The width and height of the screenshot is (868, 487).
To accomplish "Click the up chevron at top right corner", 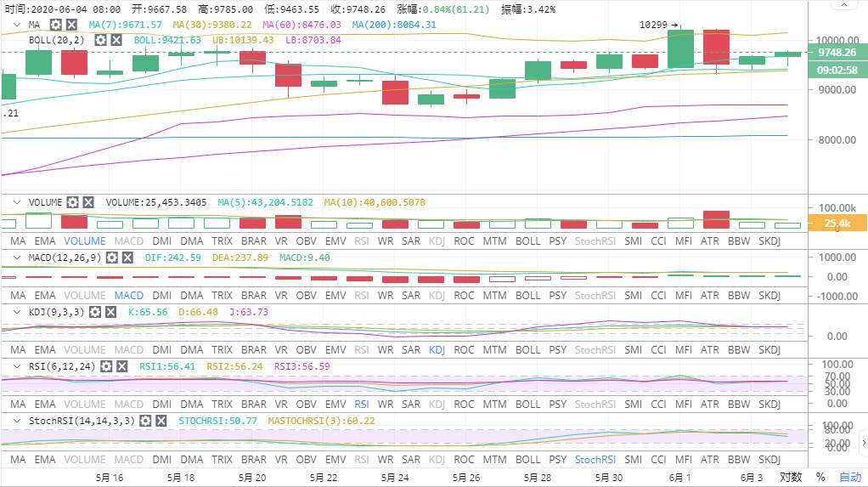I will pyautogui.click(x=844, y=5).
